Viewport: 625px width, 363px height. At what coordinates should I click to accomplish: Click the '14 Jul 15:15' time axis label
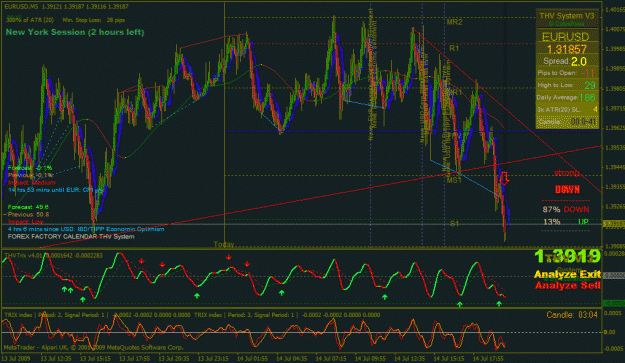tap(449, 358)
